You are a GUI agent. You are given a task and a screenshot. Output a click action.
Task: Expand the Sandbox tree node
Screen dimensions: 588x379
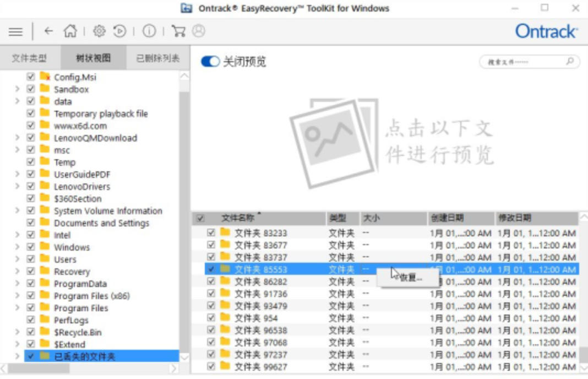point(17,89)
